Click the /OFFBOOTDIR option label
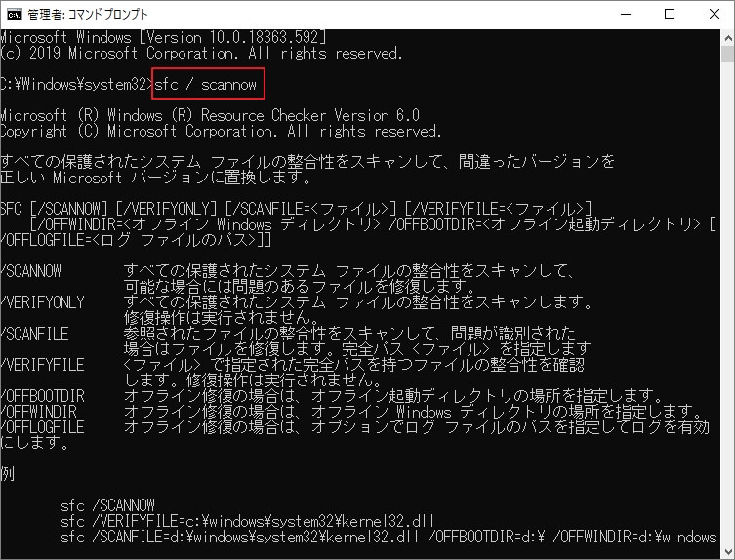This screenshot has height=560, width=735. pos(42,395)
